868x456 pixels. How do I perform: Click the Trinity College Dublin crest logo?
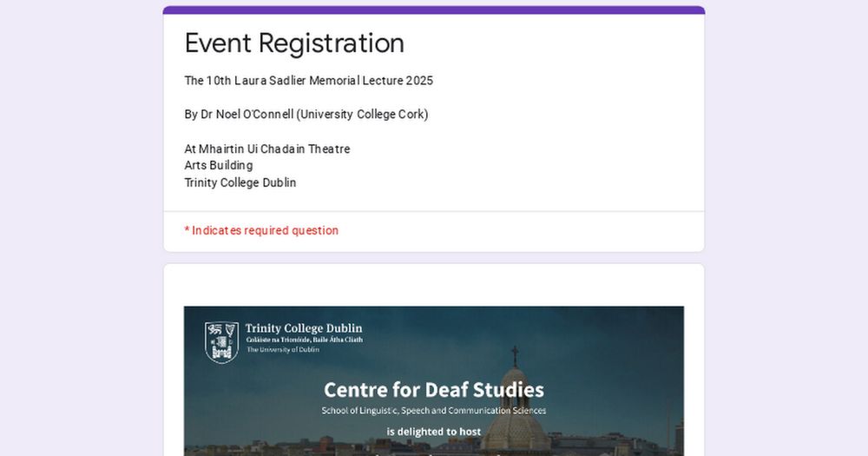(221, 342)
